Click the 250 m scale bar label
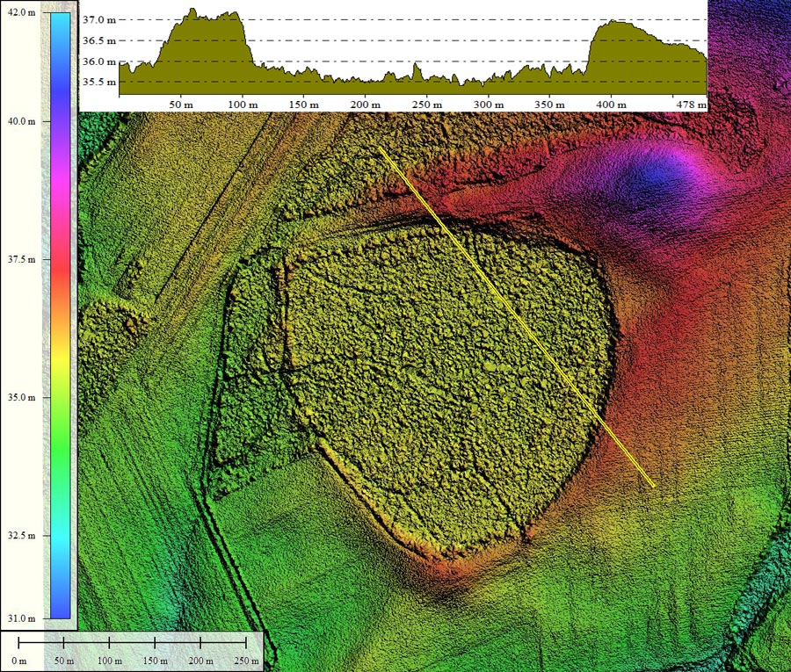 tap(246, 661)
